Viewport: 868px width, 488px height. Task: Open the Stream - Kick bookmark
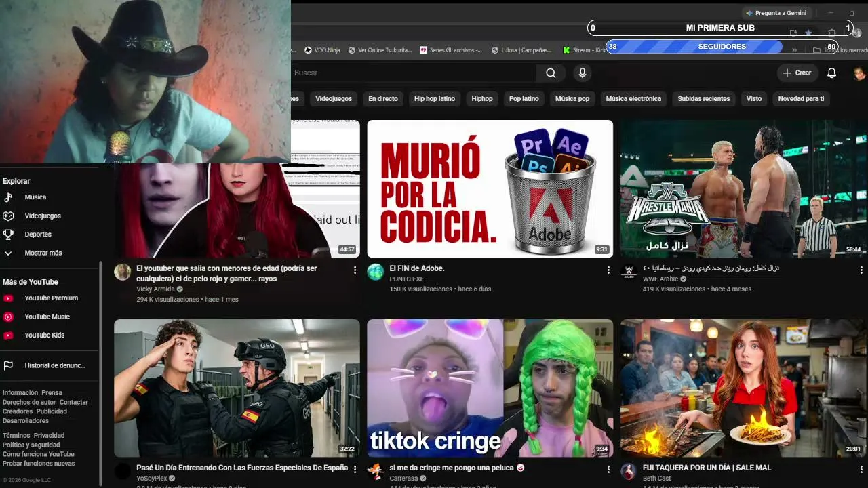point(585,50)
